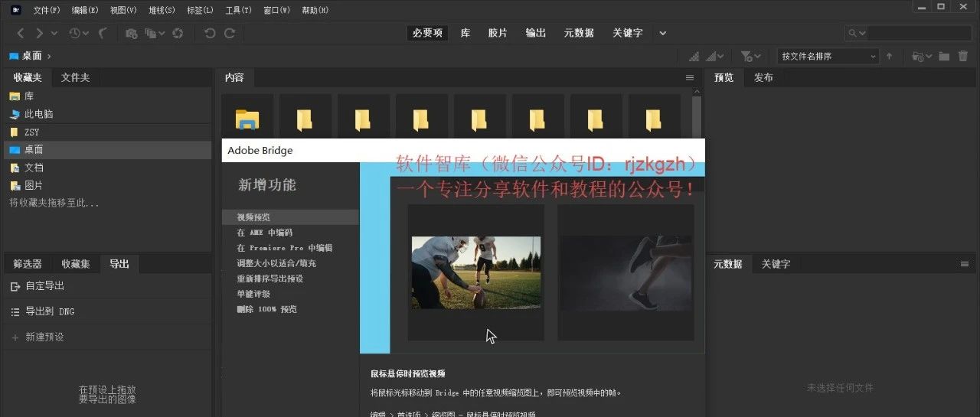Click the boomerang return icon
The width and height of the screenshot is (980, 417).
tap(103, 33)
